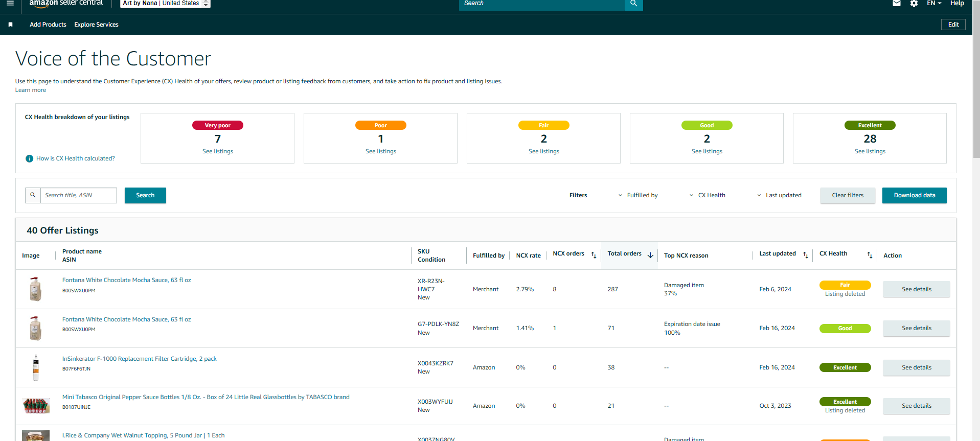The image size is (980, 441).
Task: Click the Oct 3, 2023 date cell
Action: 775,406
